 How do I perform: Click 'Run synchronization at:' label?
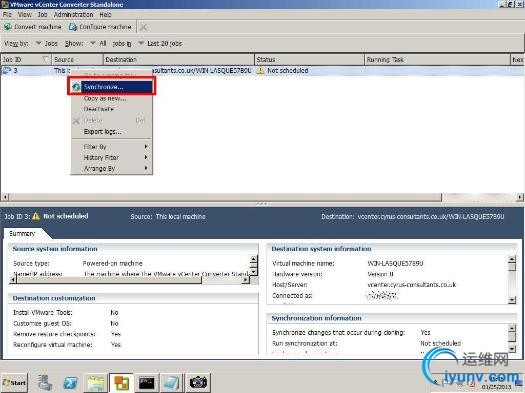[305, 343]
